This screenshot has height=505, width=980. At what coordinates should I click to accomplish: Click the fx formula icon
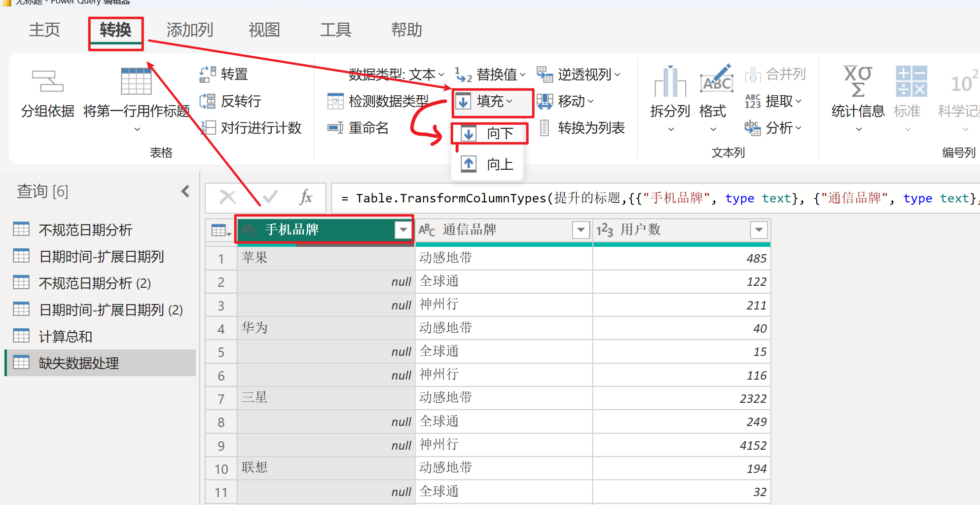point(306,197)
